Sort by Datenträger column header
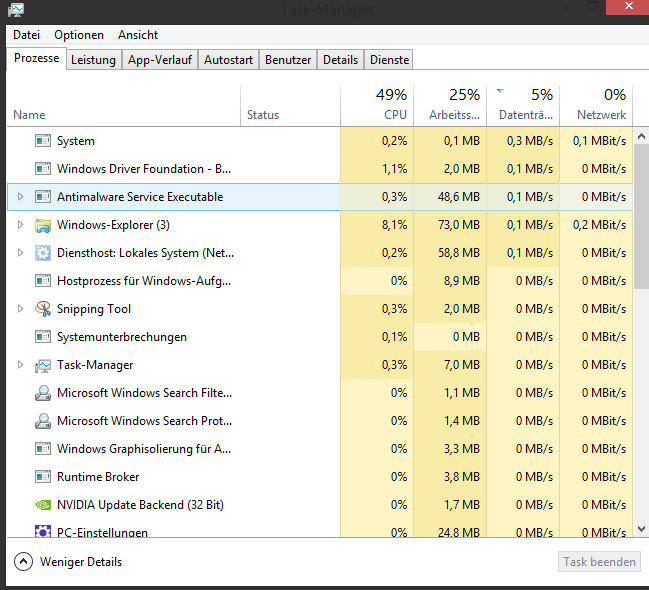This screenshot has width=649, height=590. click(x=523, y=106)
